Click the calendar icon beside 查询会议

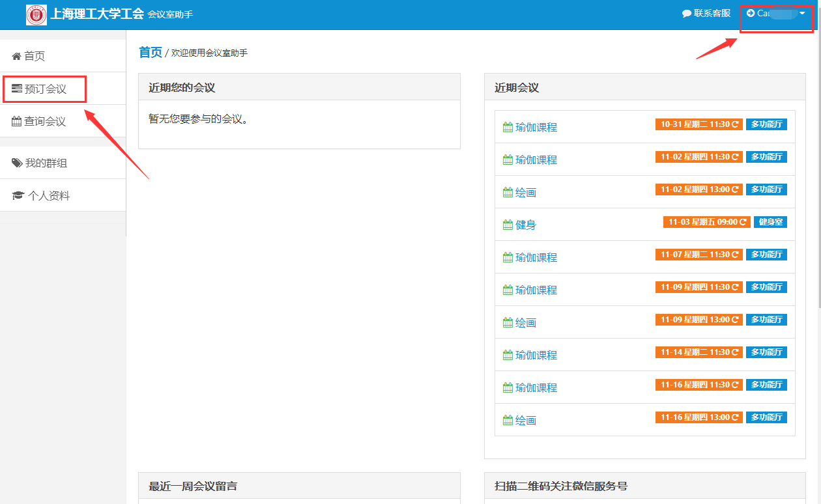coord(17,122)
